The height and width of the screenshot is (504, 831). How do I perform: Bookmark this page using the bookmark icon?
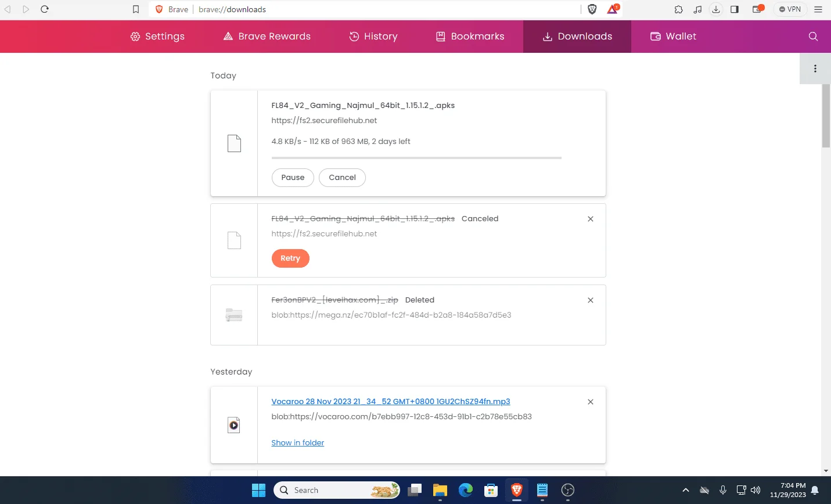135,9
